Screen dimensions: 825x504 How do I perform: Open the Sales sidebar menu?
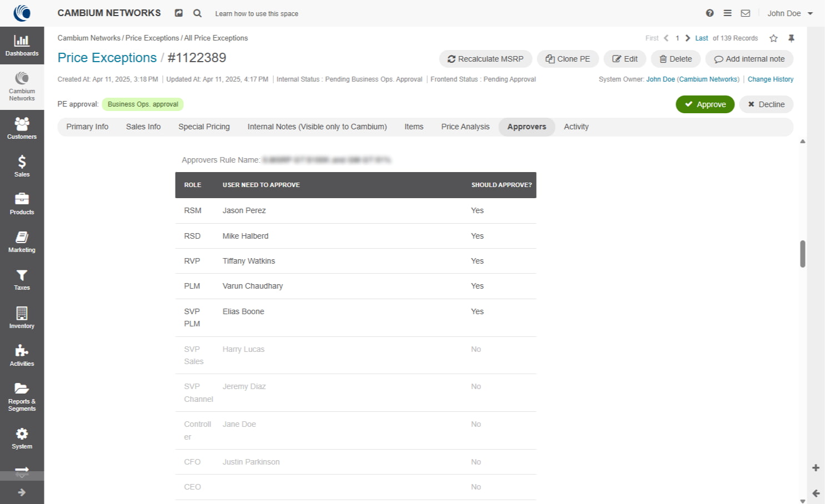22,166
